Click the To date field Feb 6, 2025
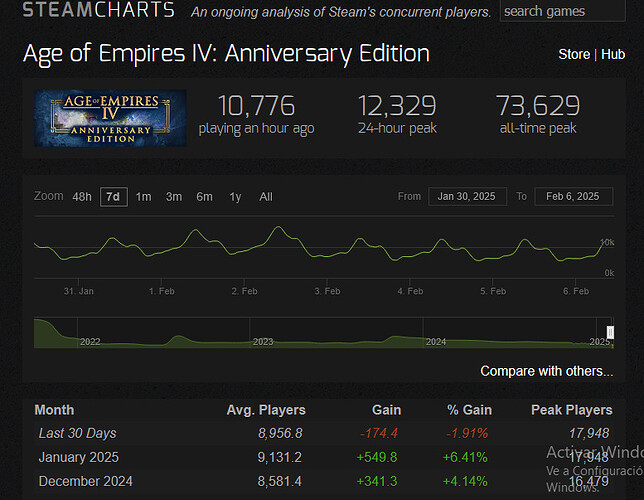The image size is (644, 500). (x=573, y=197)
